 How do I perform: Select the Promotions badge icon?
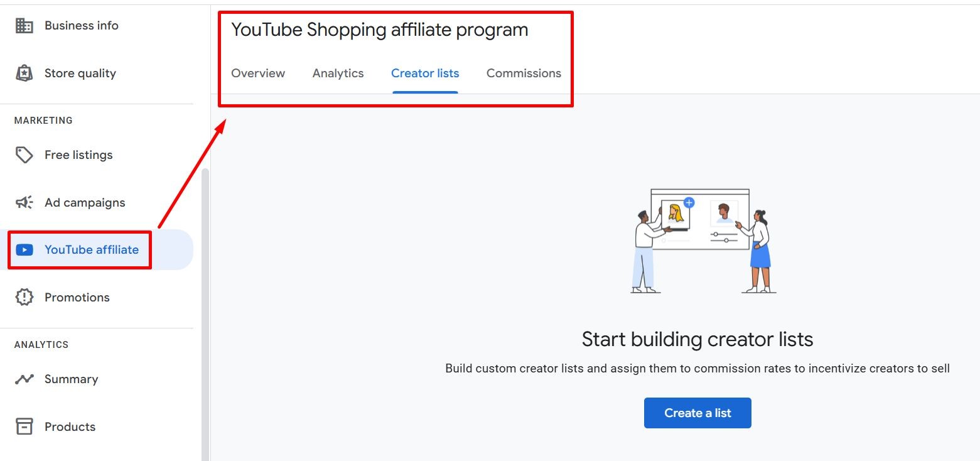(24, 297)
